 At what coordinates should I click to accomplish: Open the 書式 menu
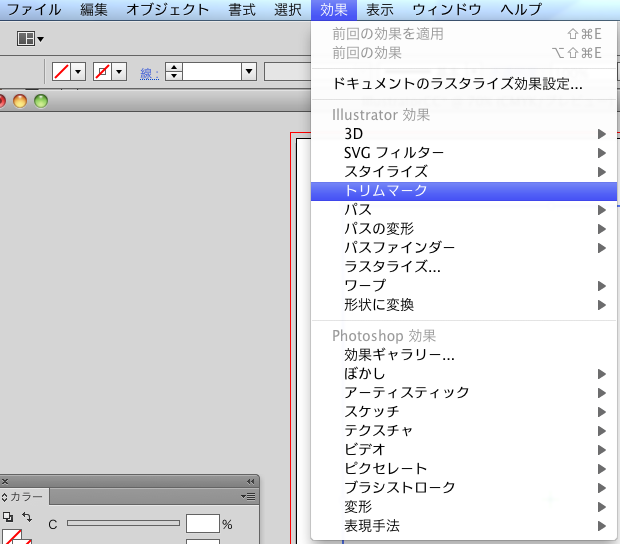[242, 9]
